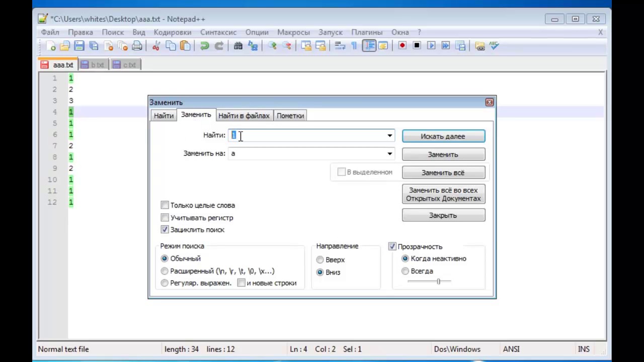The height and width of the screenshot is (362, 644).
Task: Select the 'Регуляр. выражен.' radio button
Action: point(165,283)
